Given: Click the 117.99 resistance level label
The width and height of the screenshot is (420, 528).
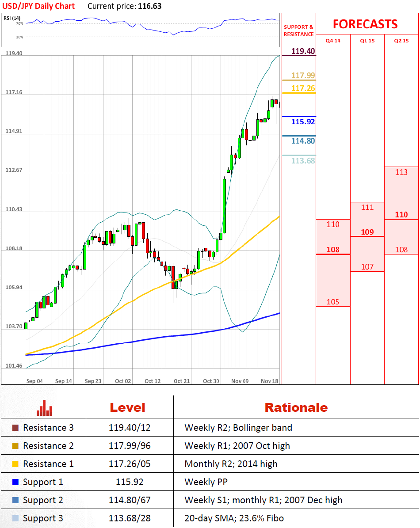Looking at the screenshot, I should 303,76.
